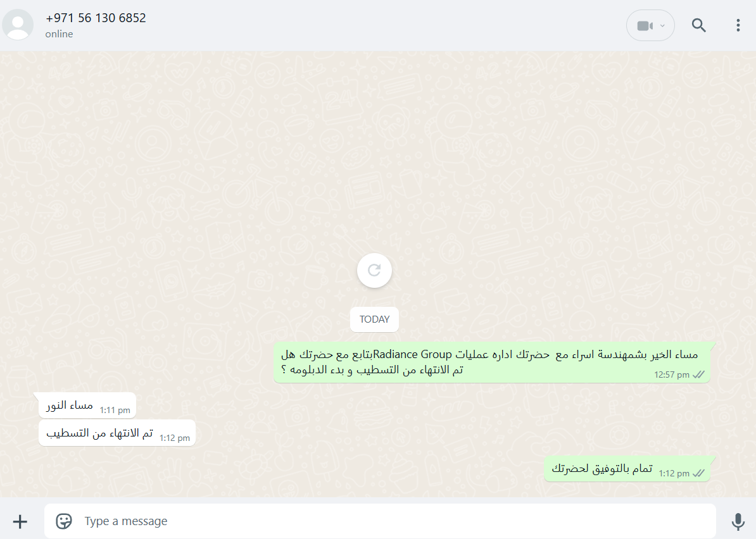
Task: Click double check marks on 1:12 pm outgoing message
Action: pos(698,473)
